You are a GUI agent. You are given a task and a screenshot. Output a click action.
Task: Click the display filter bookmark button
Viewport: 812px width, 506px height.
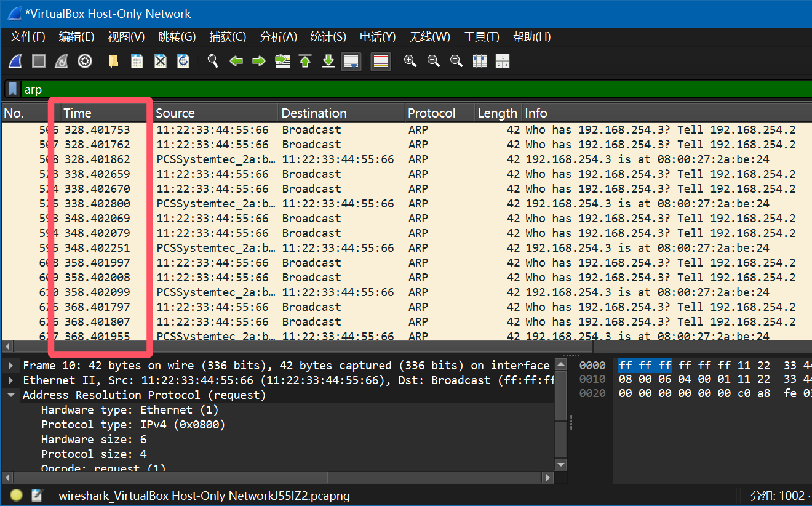click(x=12, y=89)
